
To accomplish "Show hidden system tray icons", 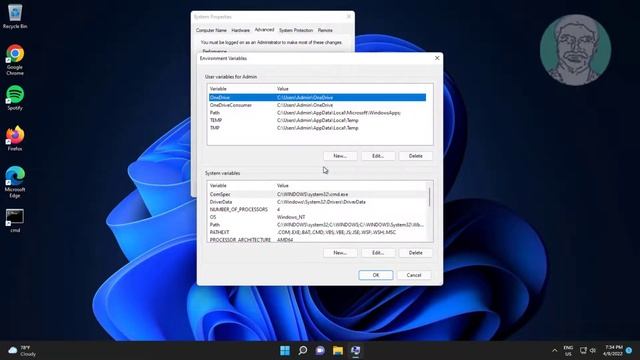I will pyautogui.click(x=554, y=351).
